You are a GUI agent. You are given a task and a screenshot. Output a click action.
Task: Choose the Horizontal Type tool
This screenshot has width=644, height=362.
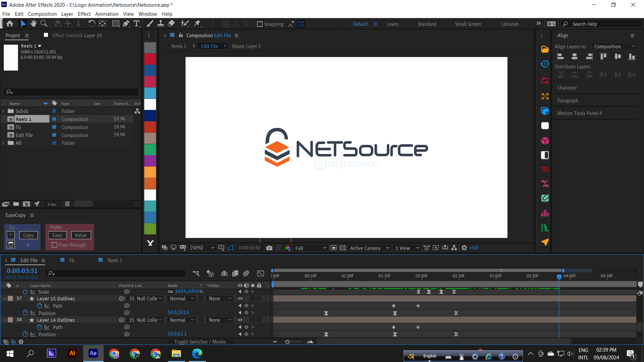(137, 23)
